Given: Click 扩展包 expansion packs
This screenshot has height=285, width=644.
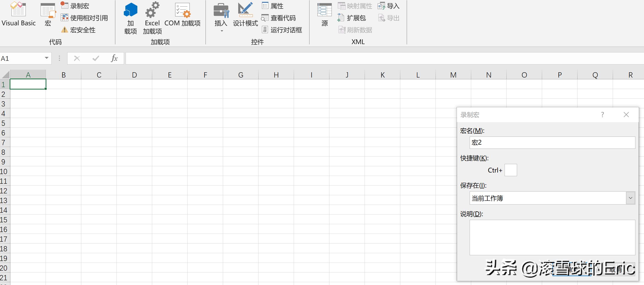Looking at the screenshot, I should click(352, 18).
